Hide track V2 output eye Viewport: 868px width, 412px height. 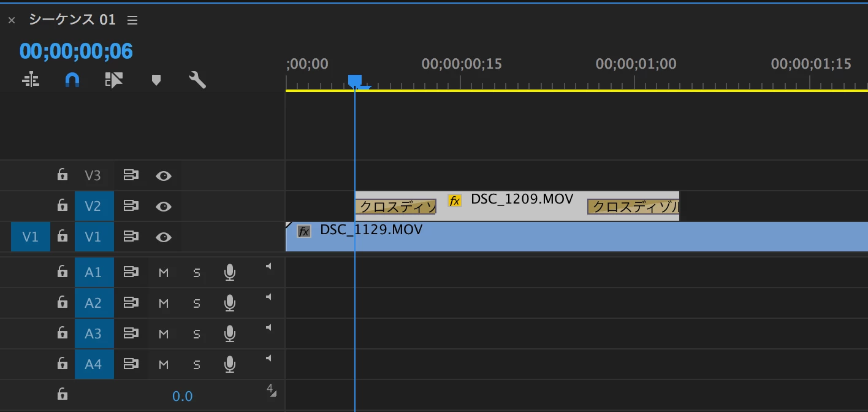click(163, 207)
